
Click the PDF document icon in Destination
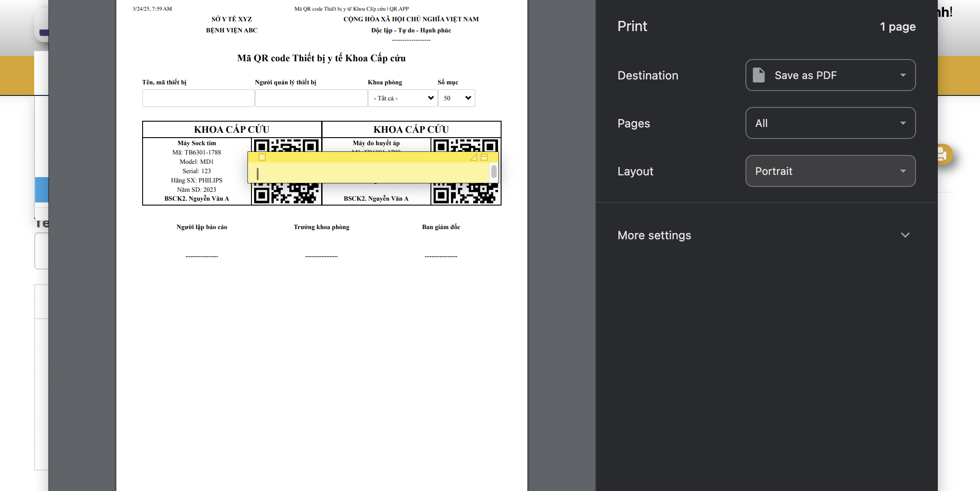(x=759, y=75)
